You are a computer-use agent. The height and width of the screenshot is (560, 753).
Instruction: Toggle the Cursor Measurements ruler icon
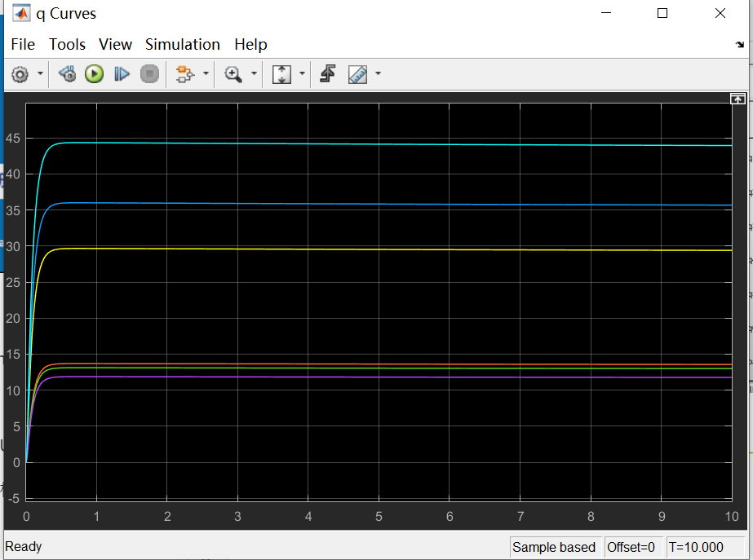[358, 74]
